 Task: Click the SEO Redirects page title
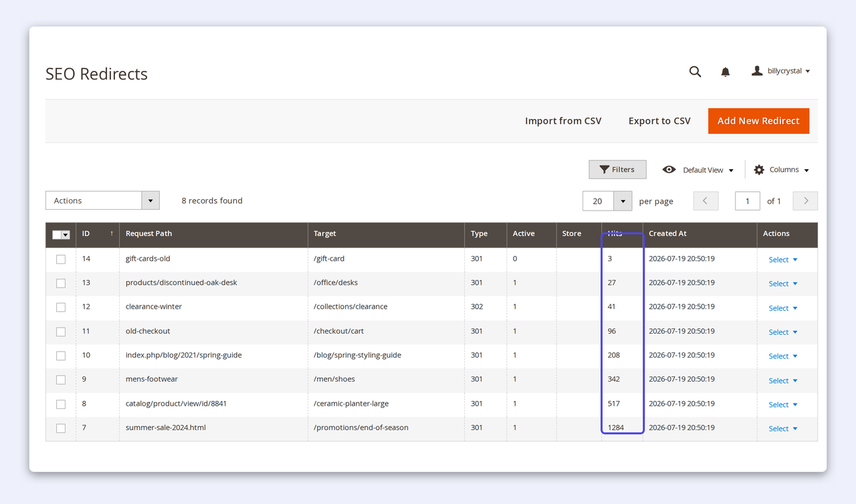click(96, 74)
